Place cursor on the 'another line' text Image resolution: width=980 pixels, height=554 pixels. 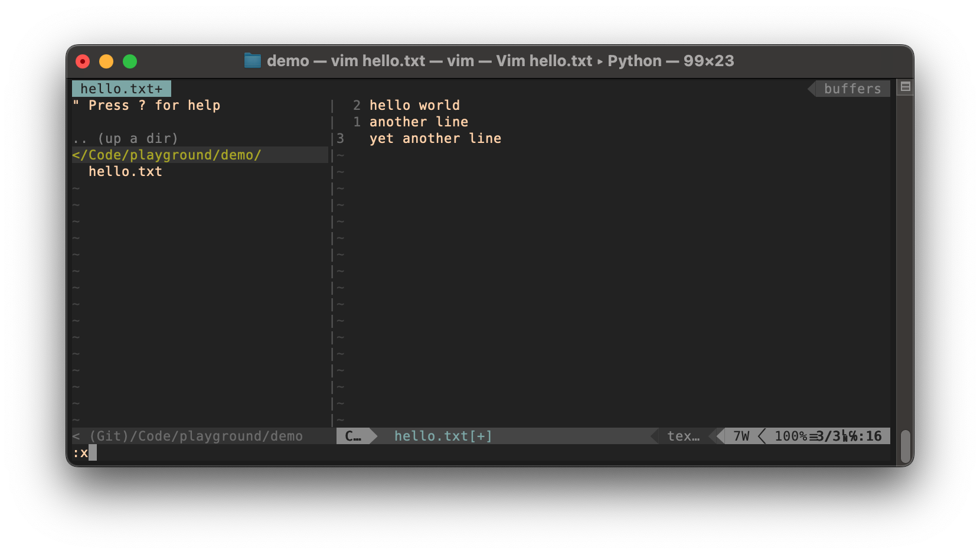pyautogui.click(x=419, y=122)
